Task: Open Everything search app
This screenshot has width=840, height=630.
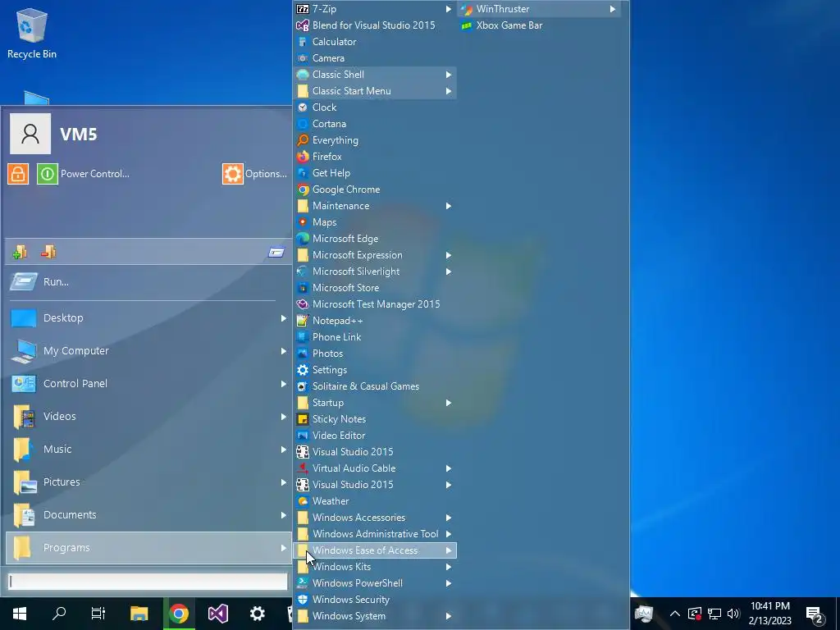Action: click(x=374, y=139)
